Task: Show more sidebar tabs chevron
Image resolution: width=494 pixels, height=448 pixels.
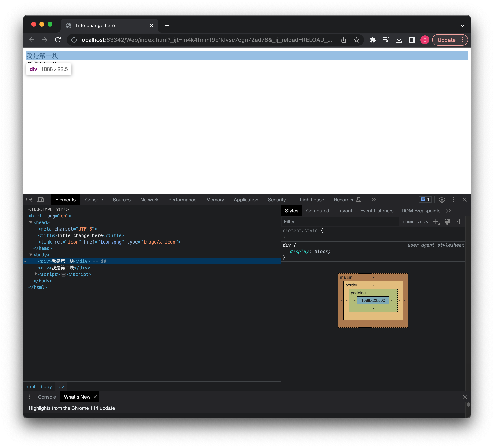Action: pyautogui.click(x=448, y=211)
